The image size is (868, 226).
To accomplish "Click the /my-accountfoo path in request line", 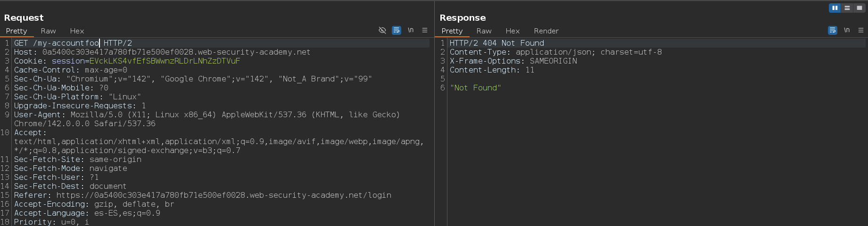I will point(66,43).
